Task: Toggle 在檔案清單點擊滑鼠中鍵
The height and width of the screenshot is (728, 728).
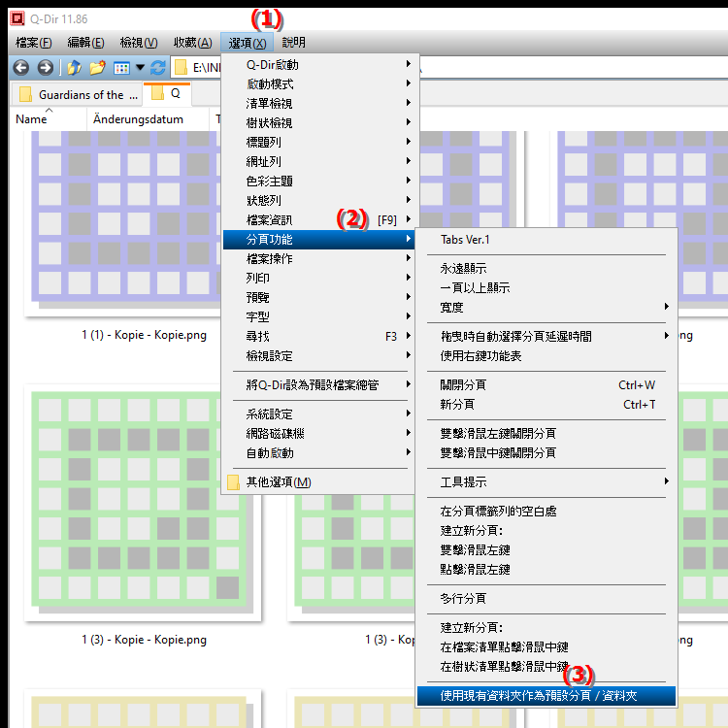Action: click(546, 647)
